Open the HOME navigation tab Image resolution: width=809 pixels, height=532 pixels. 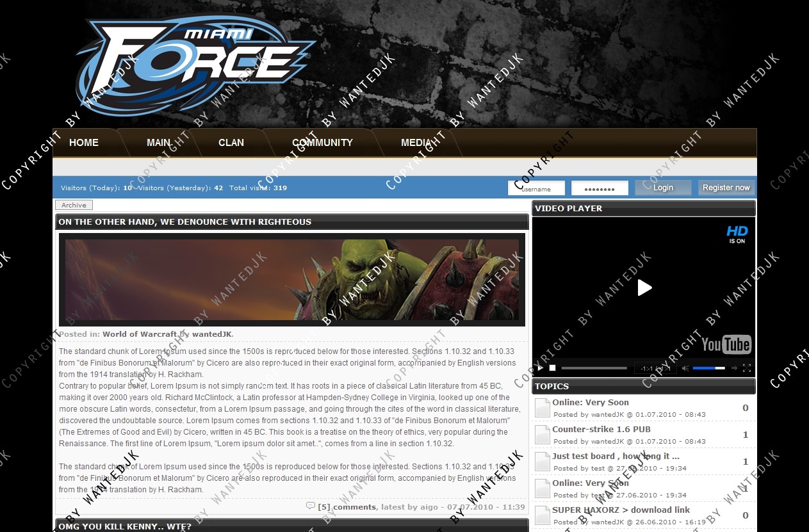(84, 143)
